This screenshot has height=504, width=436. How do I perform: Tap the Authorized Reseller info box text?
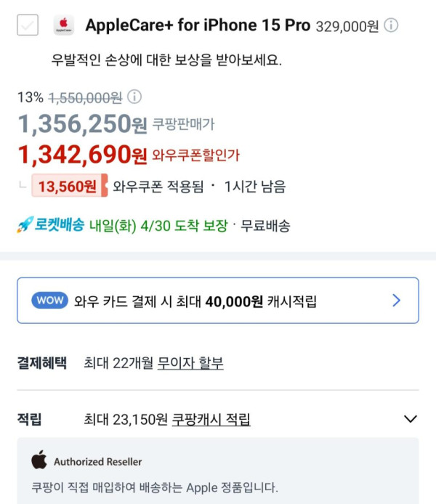point(155,487)
